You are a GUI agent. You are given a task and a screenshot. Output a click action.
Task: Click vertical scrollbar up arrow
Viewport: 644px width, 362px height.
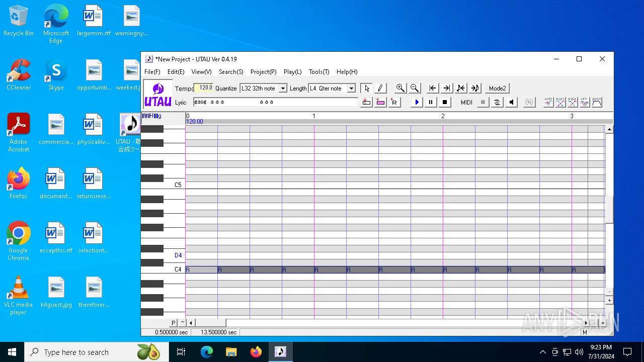(609, 129)
